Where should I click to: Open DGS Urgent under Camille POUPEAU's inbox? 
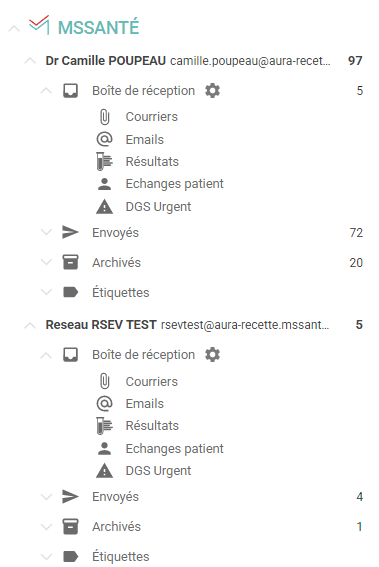pyautogui.click(x=158, y=206)
